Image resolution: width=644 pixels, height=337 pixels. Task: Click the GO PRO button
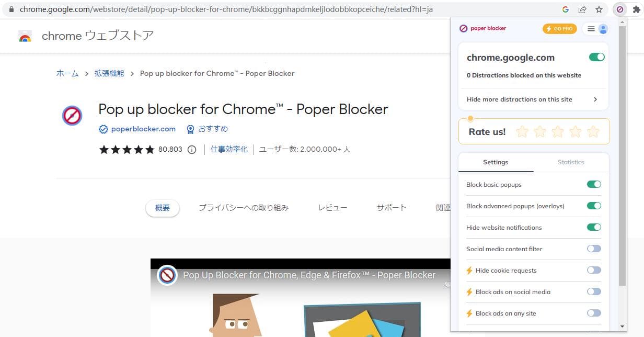[559, 28]
